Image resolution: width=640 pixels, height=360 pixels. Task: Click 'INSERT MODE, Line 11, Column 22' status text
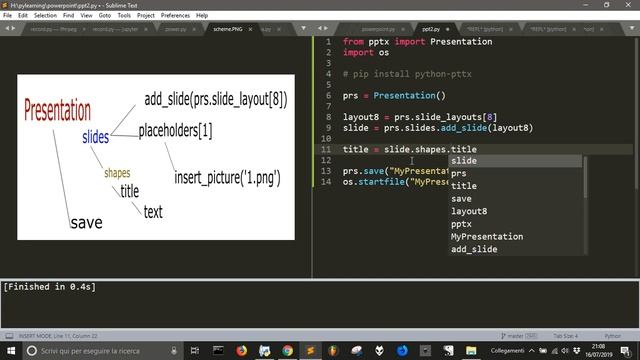pos(58,336)
